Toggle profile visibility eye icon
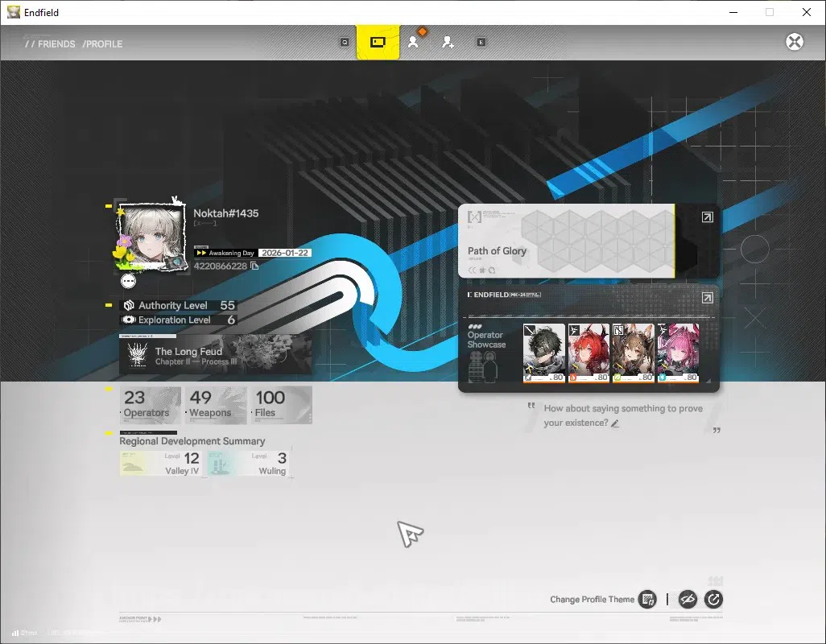 pyautogui.click(x=688, y=599)
